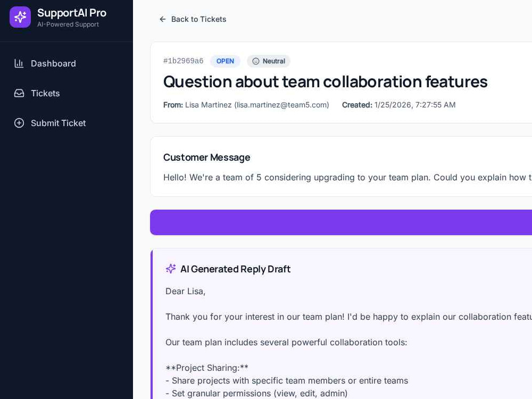Click the wide purple action button
The width and height of the screenshot is (532, 399).
click(341, 222)
